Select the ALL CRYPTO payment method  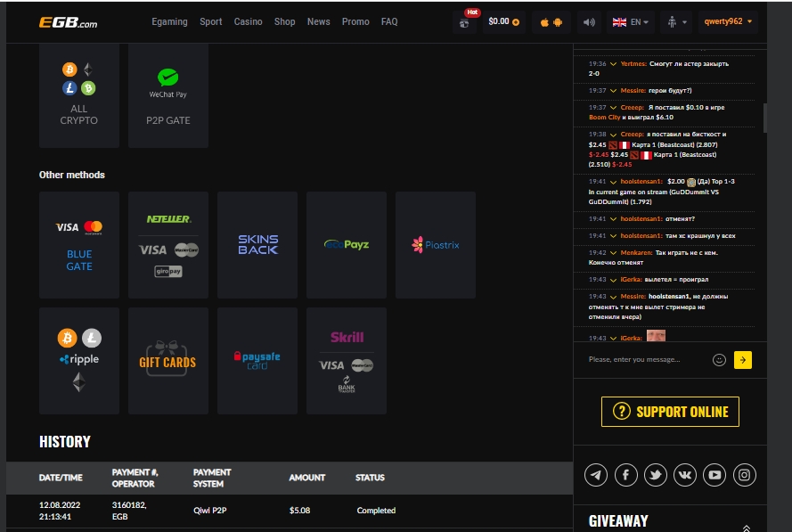pos(79,95)
